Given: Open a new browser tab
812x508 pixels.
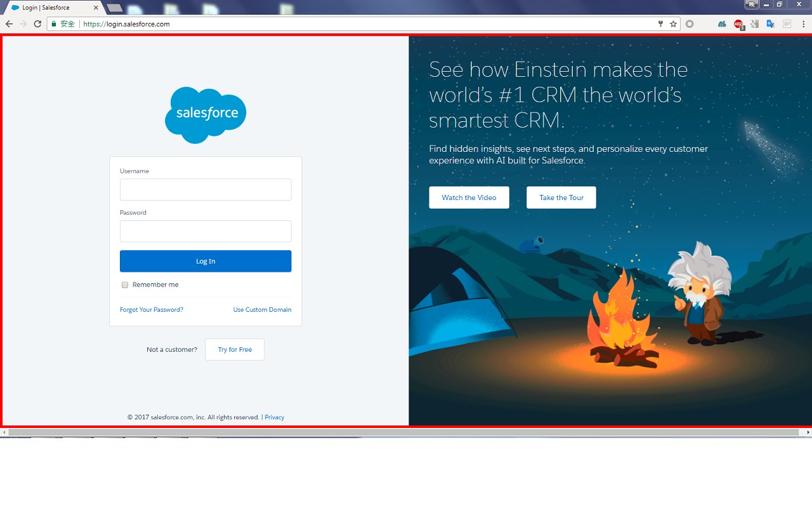Looking at the screenshot, I should (x=115, y=8).
